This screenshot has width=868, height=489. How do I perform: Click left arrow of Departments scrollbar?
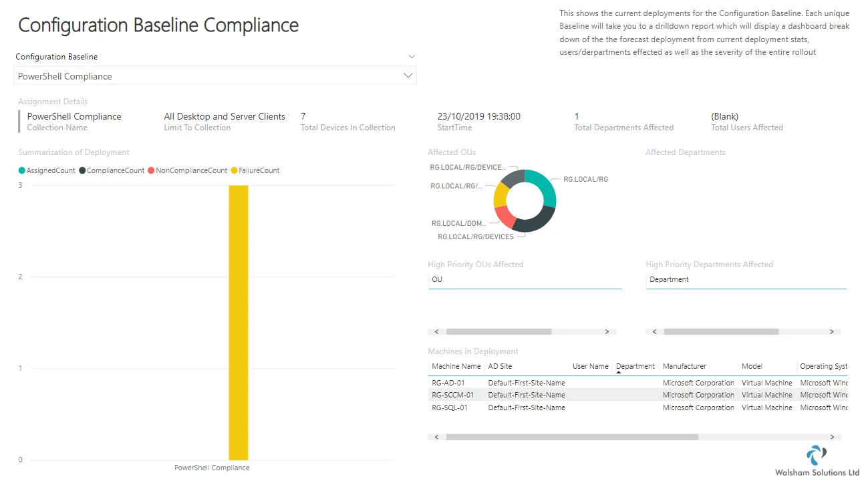coord(654,331)
